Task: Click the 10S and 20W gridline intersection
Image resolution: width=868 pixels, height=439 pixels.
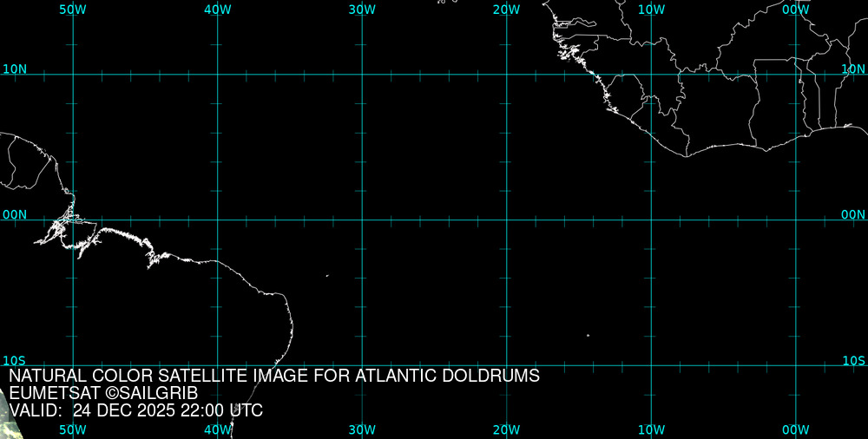Action: point(507,365)
